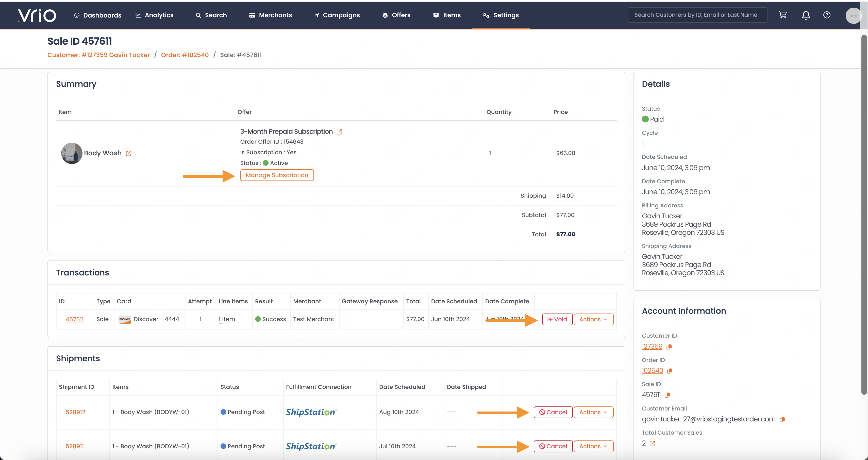The width and height of the screenshot is (868, 460).
Task: Select the Shipping $14.00 amount
Action: tap(565, 196)
